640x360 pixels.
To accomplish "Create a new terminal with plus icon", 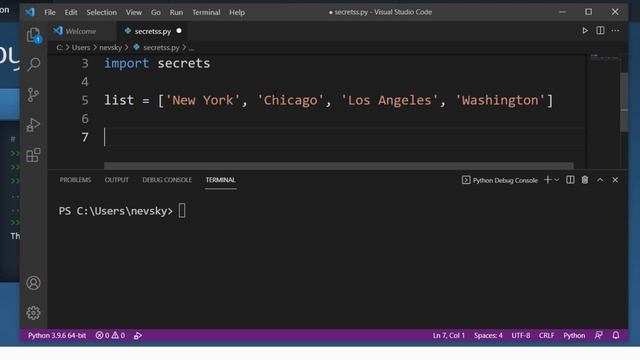I will 548,180.
